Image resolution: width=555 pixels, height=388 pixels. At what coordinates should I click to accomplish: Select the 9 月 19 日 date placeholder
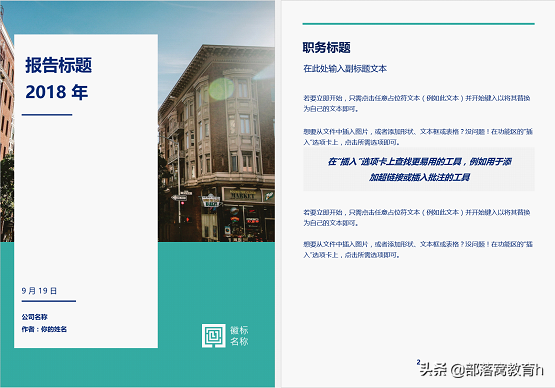pyautogui.click(x=39, y=291)
